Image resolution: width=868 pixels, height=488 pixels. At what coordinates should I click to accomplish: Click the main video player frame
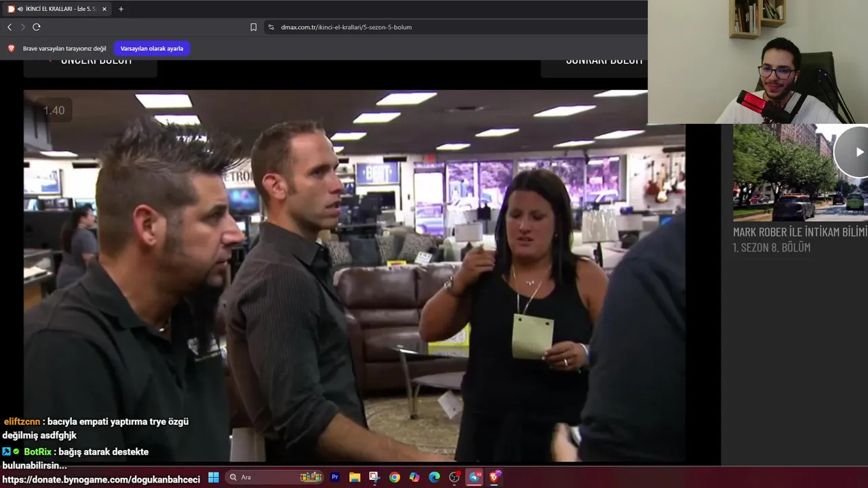[354, 275]
